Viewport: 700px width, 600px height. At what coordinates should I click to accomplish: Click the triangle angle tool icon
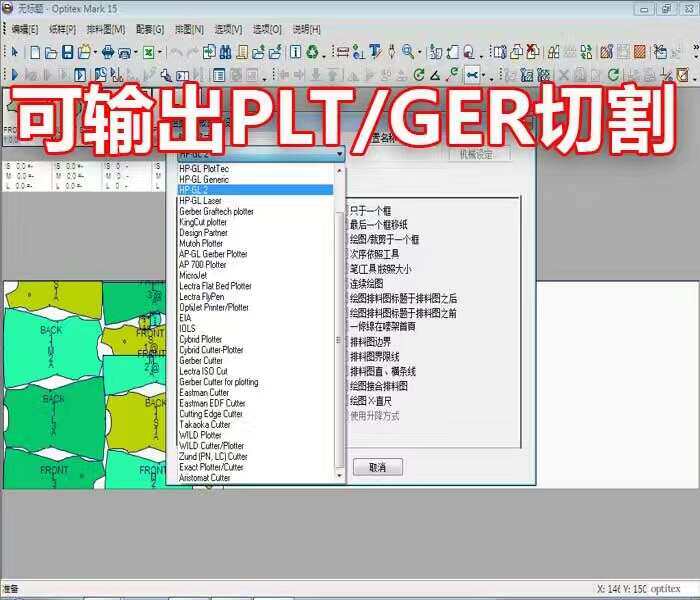click(435, 75)
